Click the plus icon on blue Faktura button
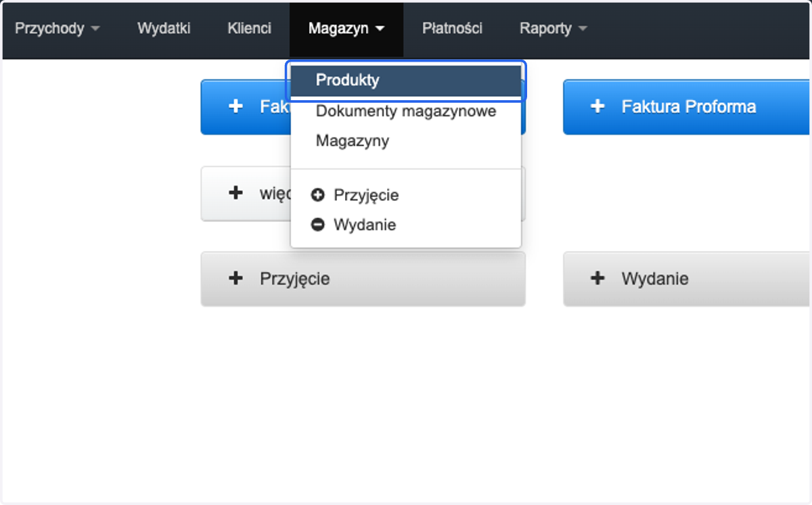This screenshot has width=812, height=505. (235, 106)
